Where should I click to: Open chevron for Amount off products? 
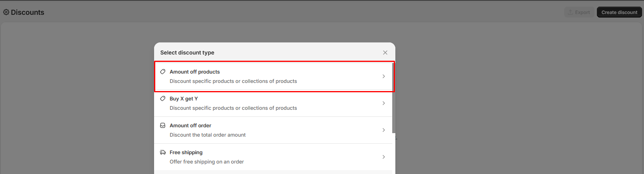point(384,76)
